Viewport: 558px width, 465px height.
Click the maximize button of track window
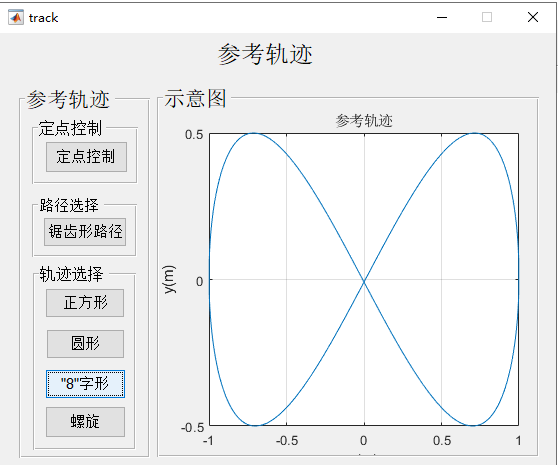click(487, 17)
